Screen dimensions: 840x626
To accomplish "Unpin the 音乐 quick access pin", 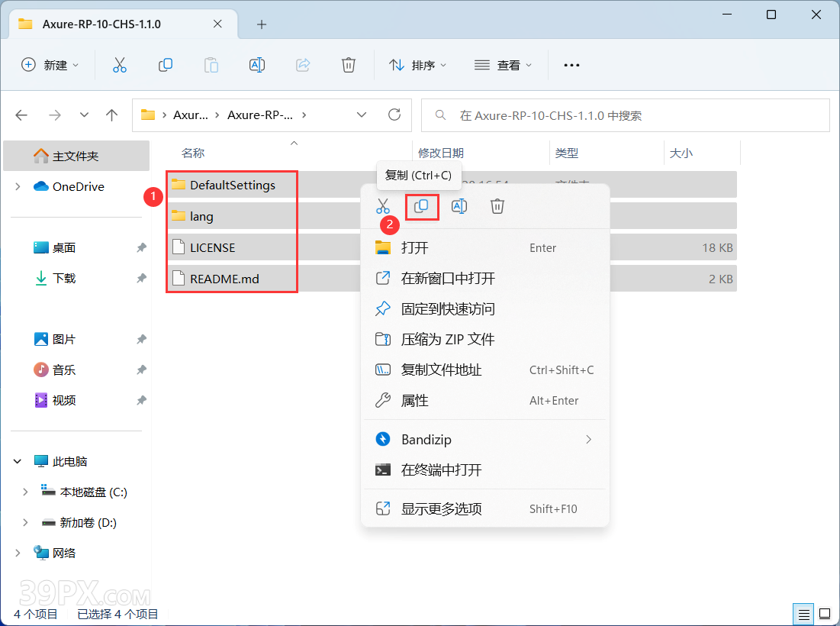I will coord(141,369).
